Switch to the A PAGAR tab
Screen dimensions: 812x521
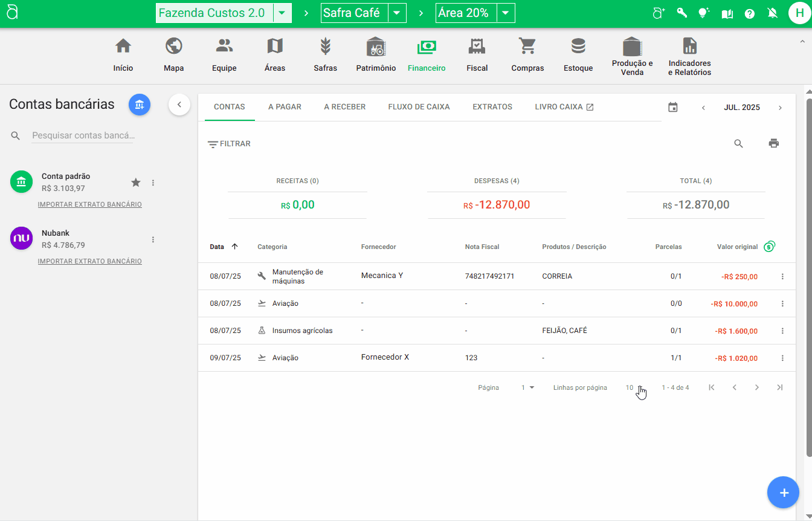(x=285, y=107)
